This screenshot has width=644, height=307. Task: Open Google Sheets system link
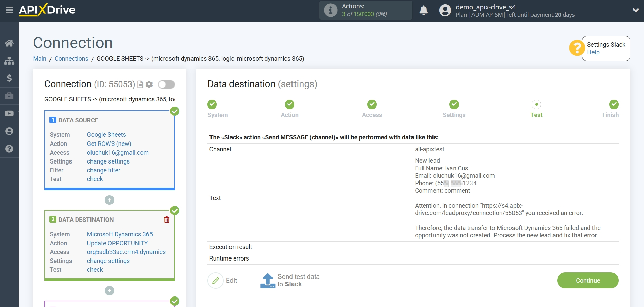(x=106, y=135)
